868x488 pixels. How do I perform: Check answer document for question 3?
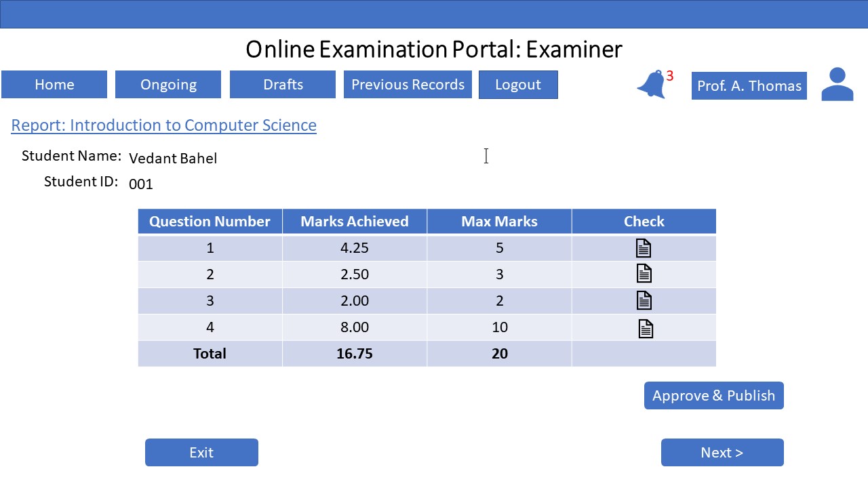tap(644, 300)
